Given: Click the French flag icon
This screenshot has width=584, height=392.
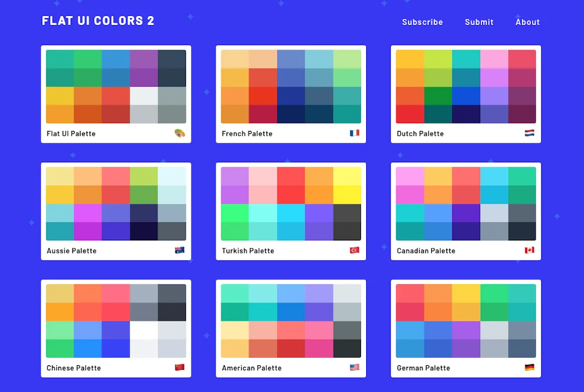Looking at the screenshot, I should pos(355,133).
